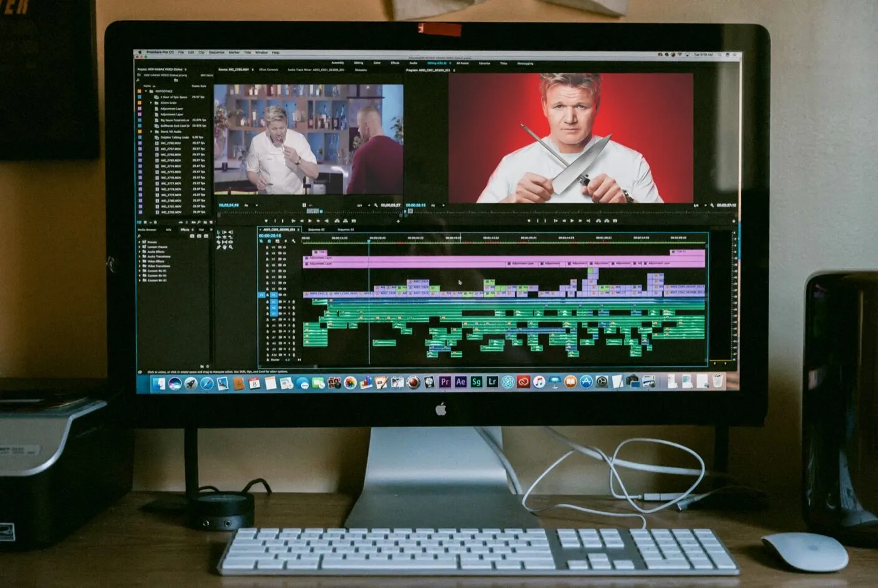Open After Effects from the dock
This screenshot has height=588, width=878.
pyautogui.click(x=460, y=382)
